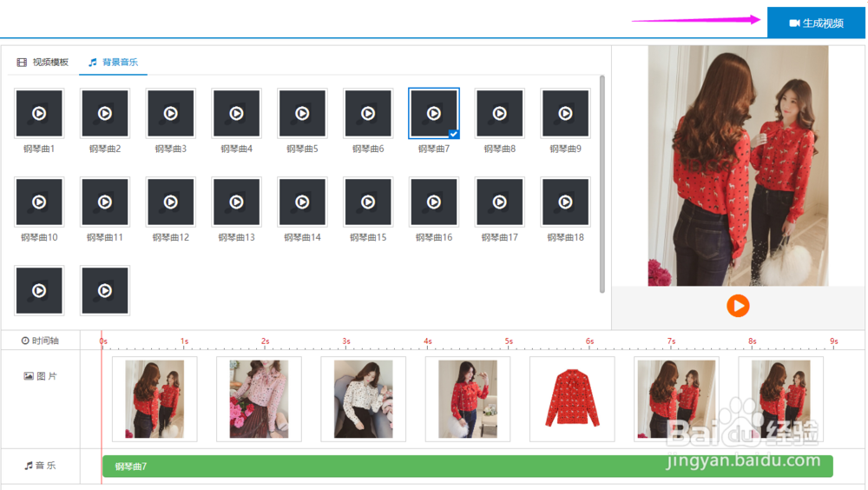Image resolution: width=868 pixels, height=490 pixels.
Task: Preview music track 钢琴曲3
Action: click(170, 113)
